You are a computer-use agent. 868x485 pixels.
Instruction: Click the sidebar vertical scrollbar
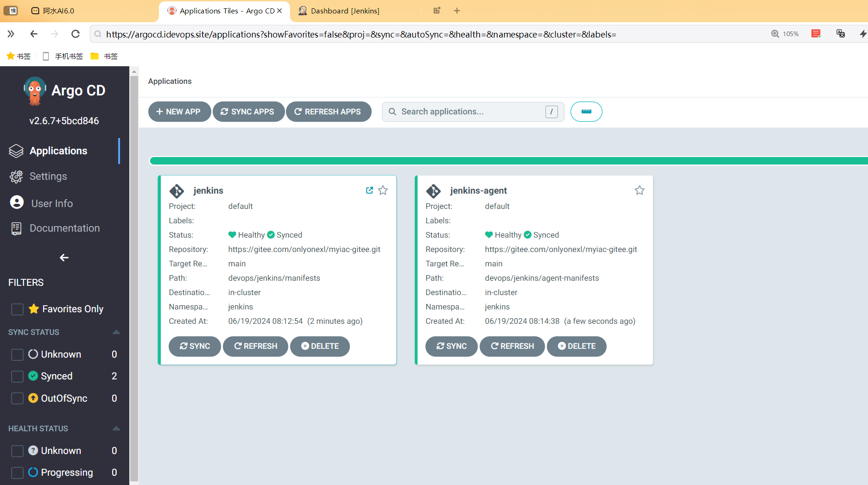134,278
